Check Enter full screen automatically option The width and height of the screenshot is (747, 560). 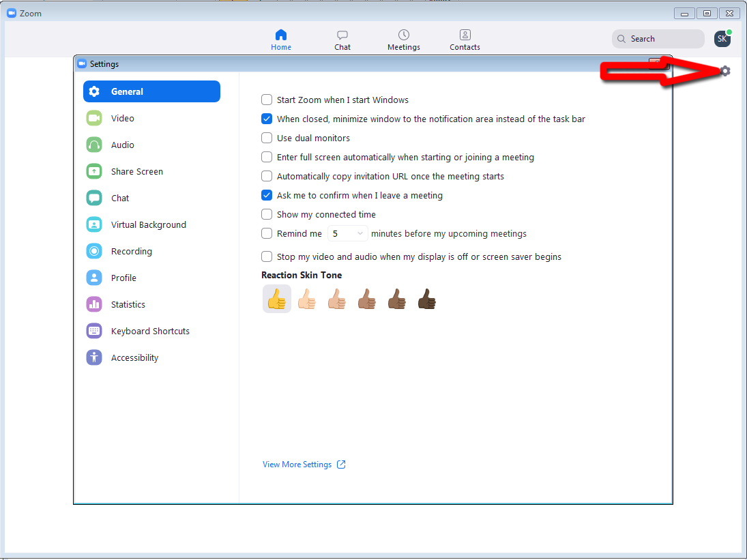point(267,157)
